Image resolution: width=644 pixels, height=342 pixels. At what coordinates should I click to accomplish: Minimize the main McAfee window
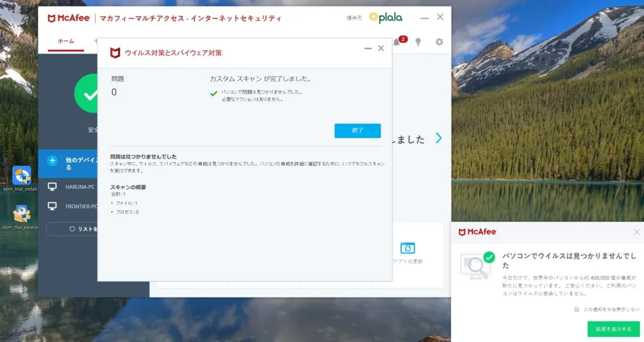click(x=425, y=18)
